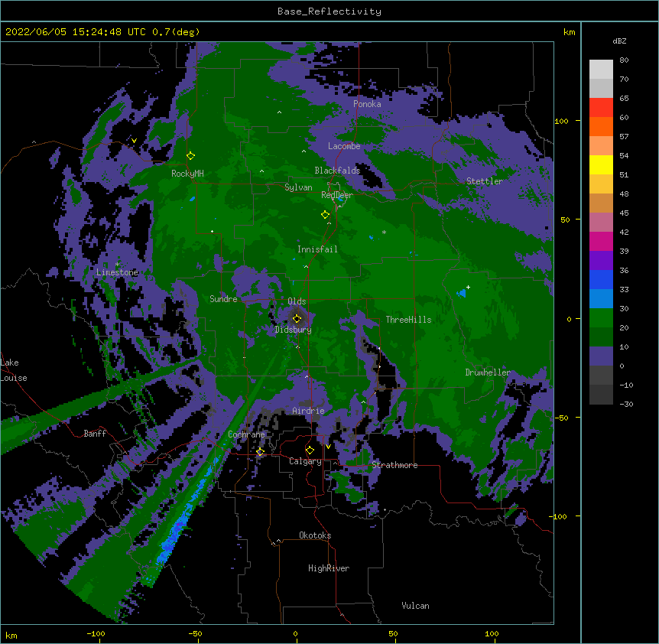Screen dimensions: 659x644
Task: Click the yellow diamond marker above Calgary label
Action: [310, 450]
